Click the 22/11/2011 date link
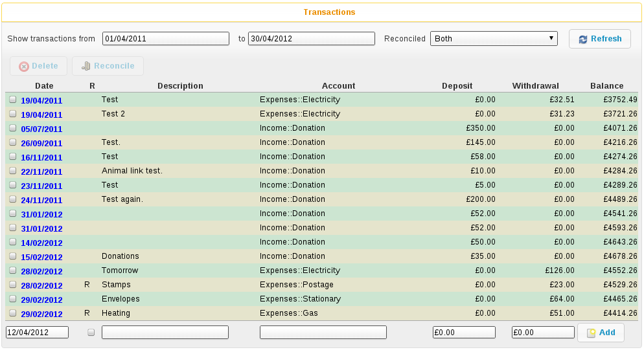The image size is (644, 352). 41,171
